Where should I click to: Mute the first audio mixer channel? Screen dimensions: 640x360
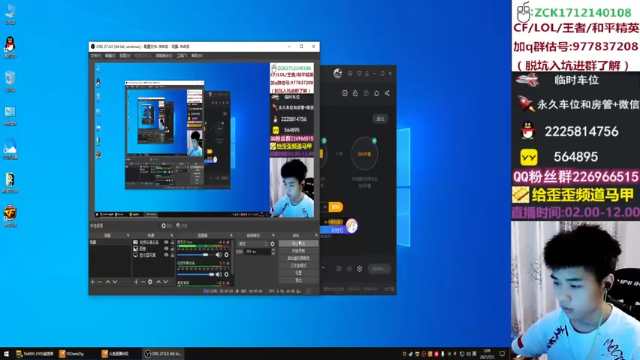point(219,255)
